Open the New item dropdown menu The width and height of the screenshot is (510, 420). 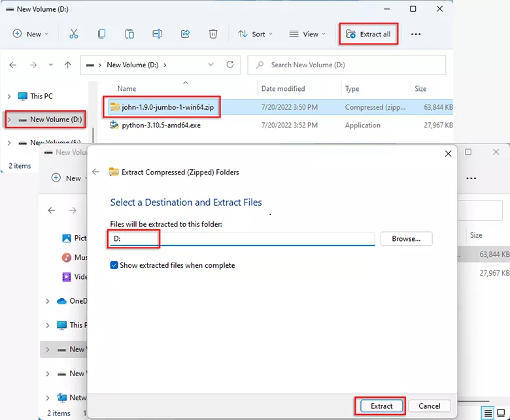pyautogui.click(x=31, y=34)
